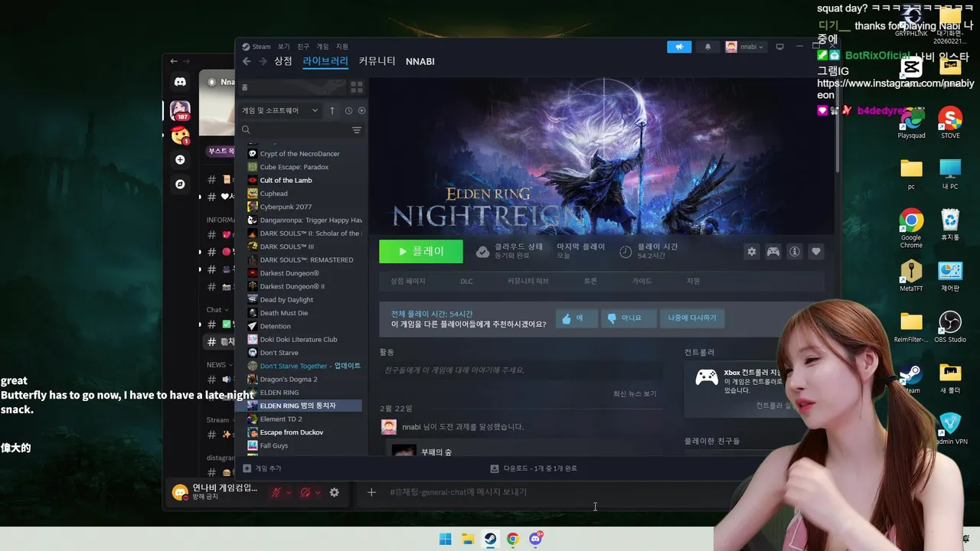Open the 친구 menu in Steam

point(304,47)
